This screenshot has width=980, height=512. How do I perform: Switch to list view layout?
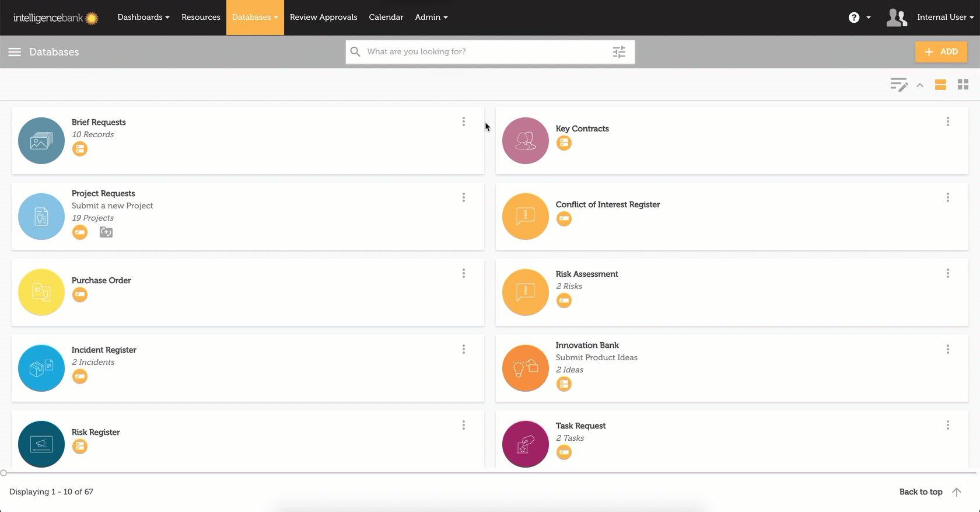point(940,85)
